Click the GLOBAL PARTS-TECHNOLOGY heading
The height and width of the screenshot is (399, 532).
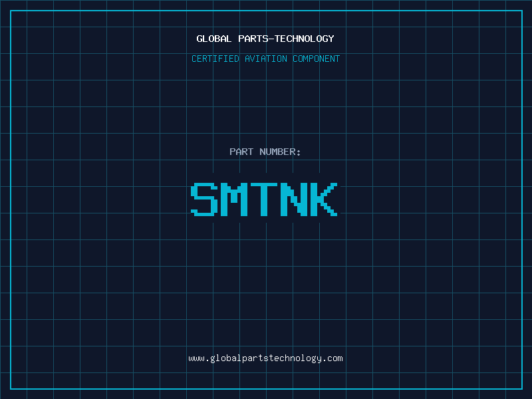(x=265, y=39)
